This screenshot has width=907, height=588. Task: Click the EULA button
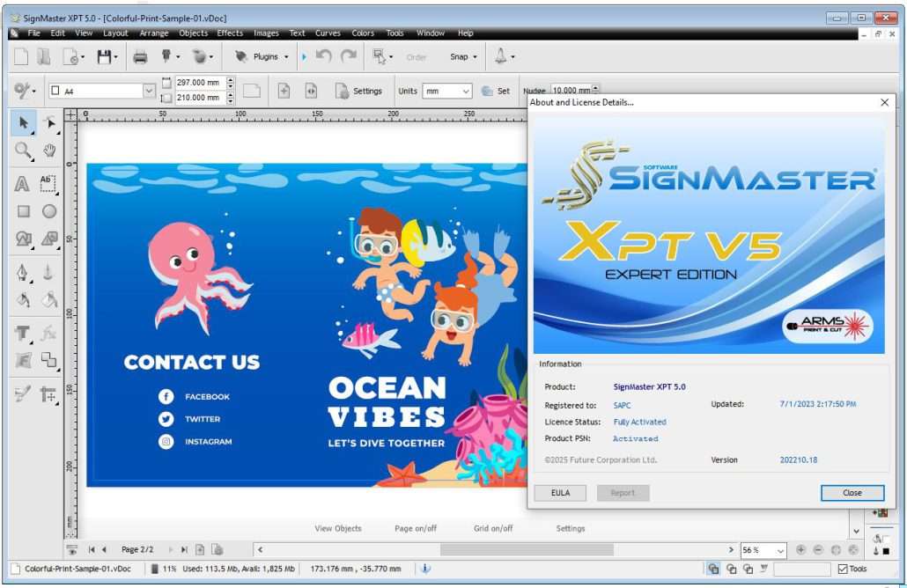(x=560, y=493)
